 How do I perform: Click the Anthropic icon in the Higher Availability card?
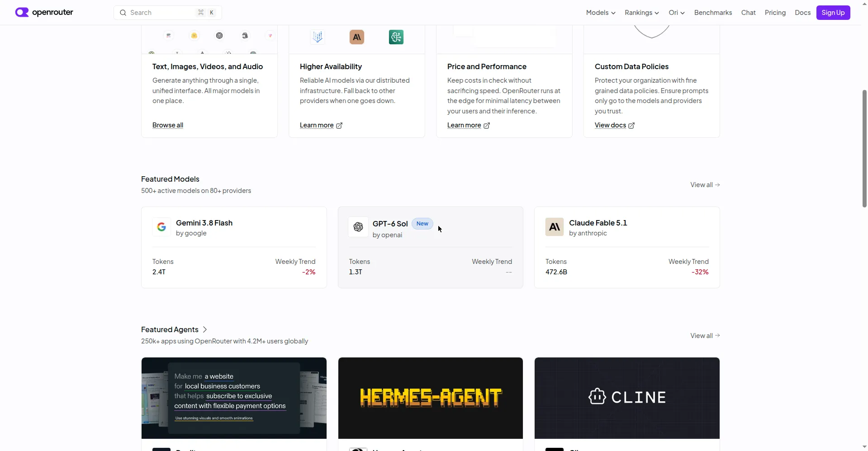click(x=357, y=37)
